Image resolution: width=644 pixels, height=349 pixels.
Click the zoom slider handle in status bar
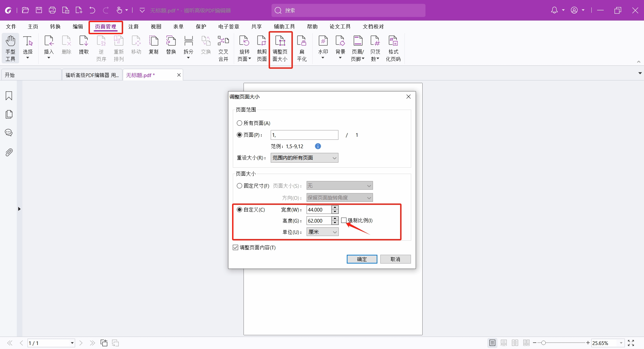click(543, 343)
